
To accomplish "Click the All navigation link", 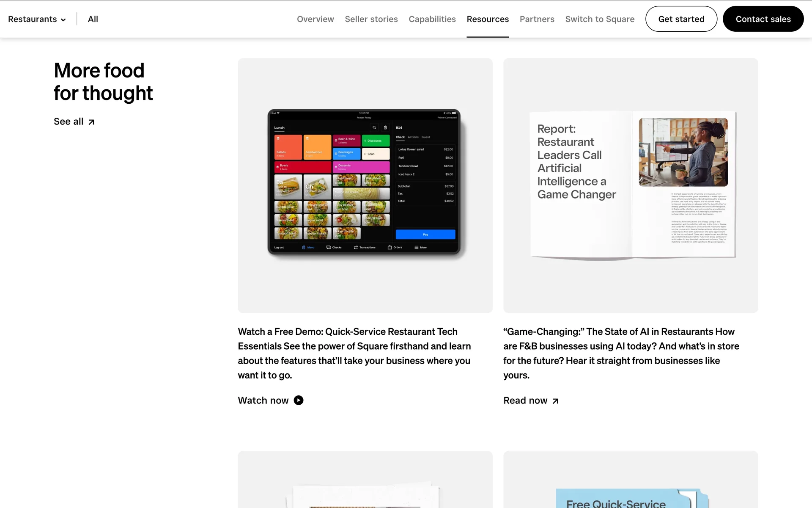I will 93,19.
